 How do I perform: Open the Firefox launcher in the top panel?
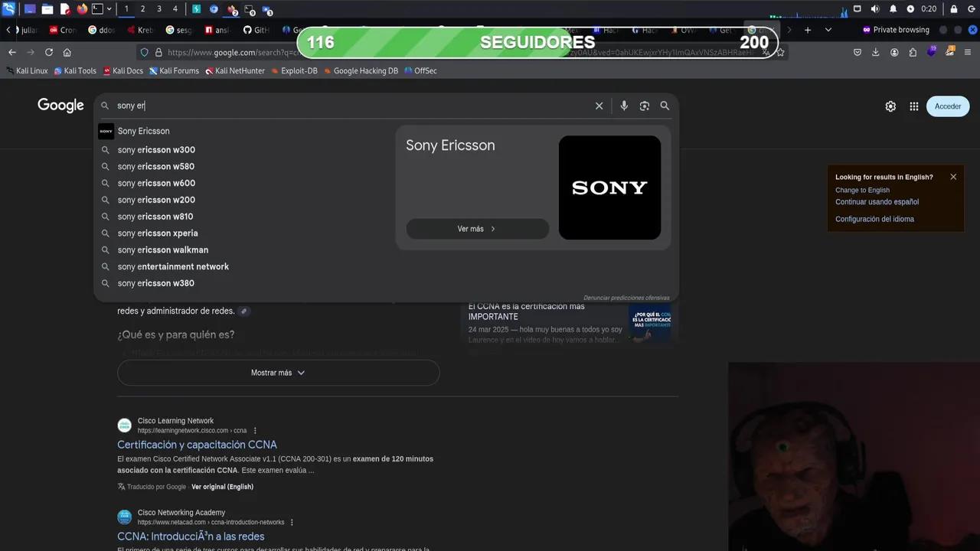82,9
